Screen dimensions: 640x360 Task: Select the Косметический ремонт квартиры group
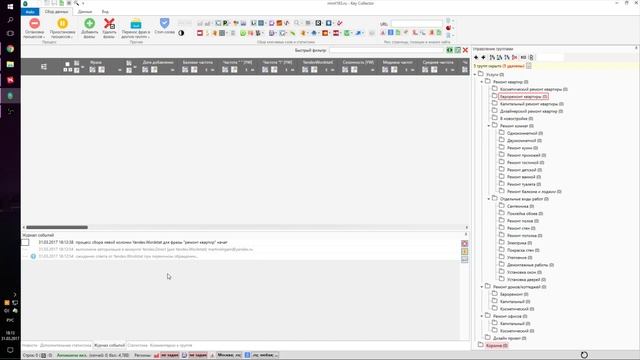click(x=533, y=89)
